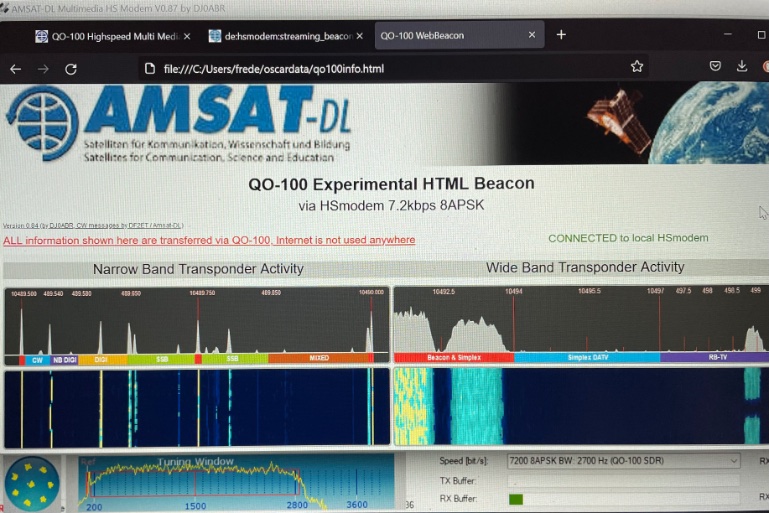This screenshot has height=513, width=769.
Task: Click the address bar file URL
Action: [x=274, y=69]
